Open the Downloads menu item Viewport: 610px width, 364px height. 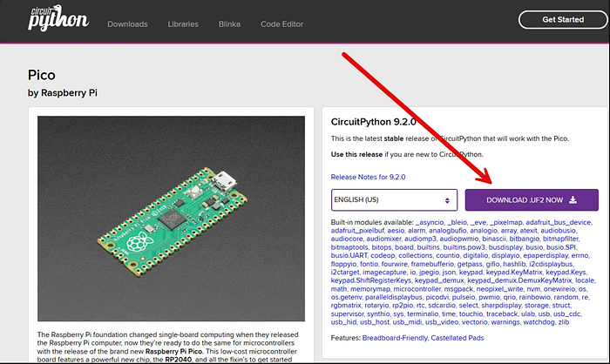[127, 24]
